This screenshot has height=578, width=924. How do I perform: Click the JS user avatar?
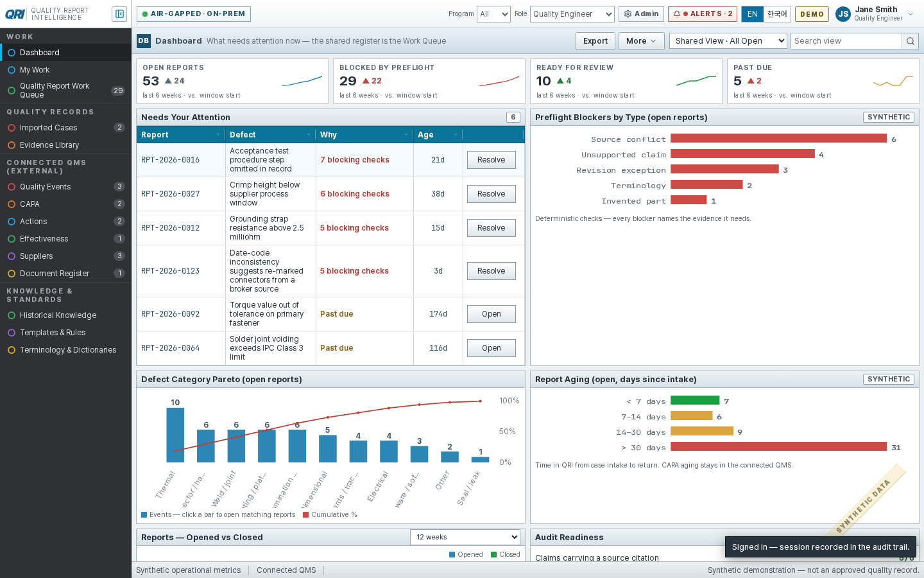(x=843, y=14)
